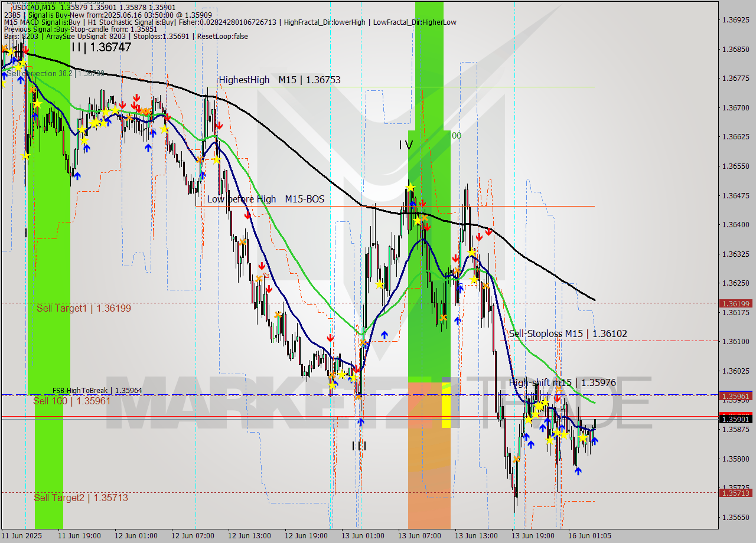The width and height of the screenshot is (756, 543).
Task: Click the High-shift m15 | 1.35976 label
Action: tap(563, 382)
